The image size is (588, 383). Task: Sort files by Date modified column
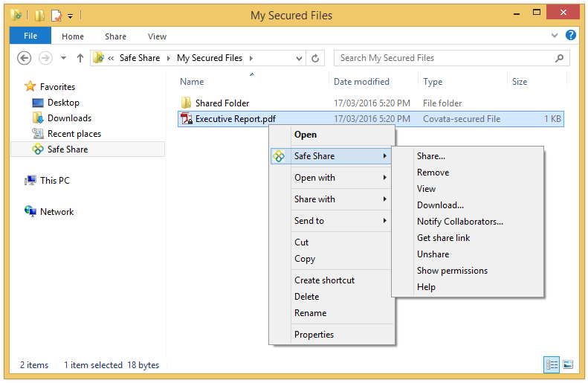point(361,82)
